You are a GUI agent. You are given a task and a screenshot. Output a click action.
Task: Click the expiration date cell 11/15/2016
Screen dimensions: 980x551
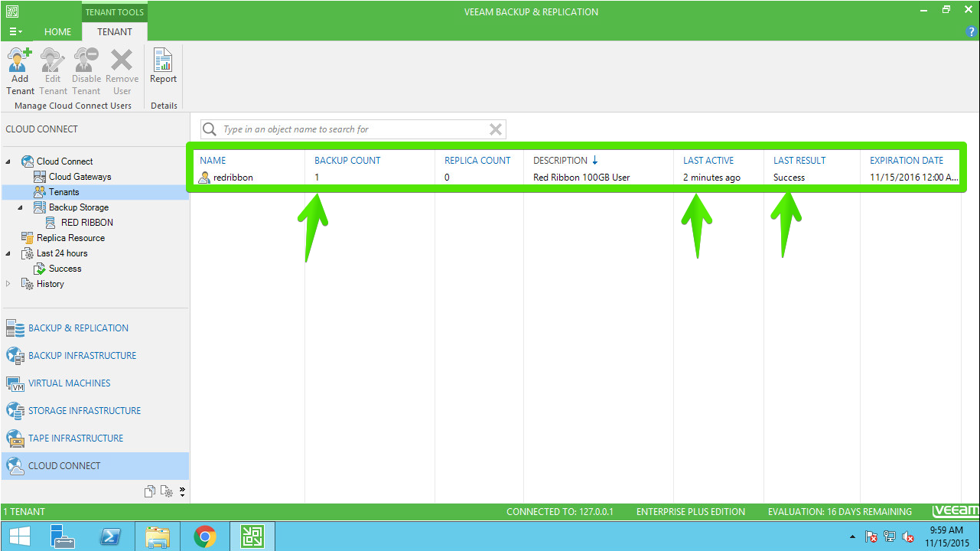point(913,178)
